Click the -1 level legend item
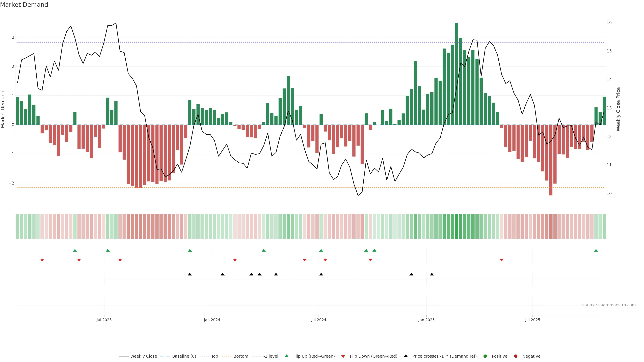The height and width of the screenshot is (362, 644). pos(271,356)
